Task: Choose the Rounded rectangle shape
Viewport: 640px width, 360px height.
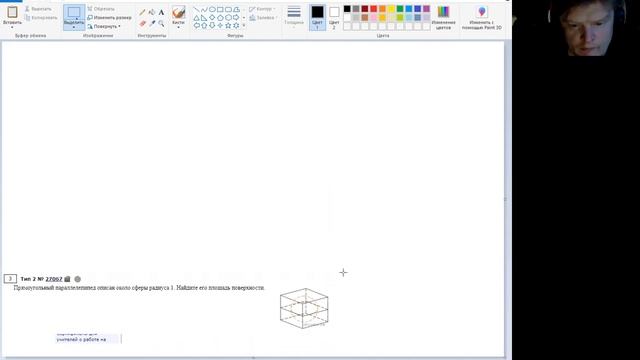Action: (228, 9)
